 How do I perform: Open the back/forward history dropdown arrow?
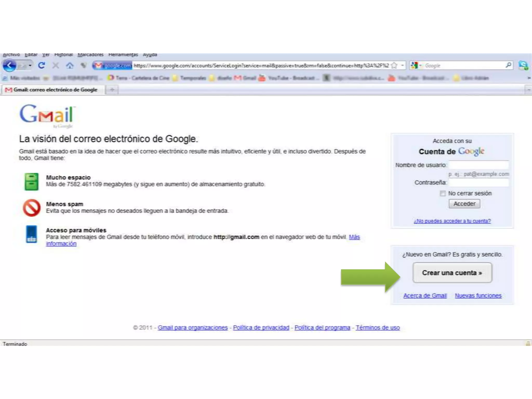(30, 65)
